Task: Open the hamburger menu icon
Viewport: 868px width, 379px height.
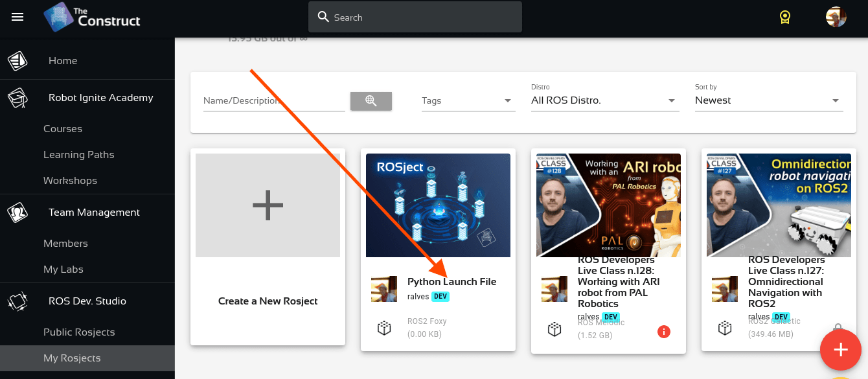Action: click(17, 17)
